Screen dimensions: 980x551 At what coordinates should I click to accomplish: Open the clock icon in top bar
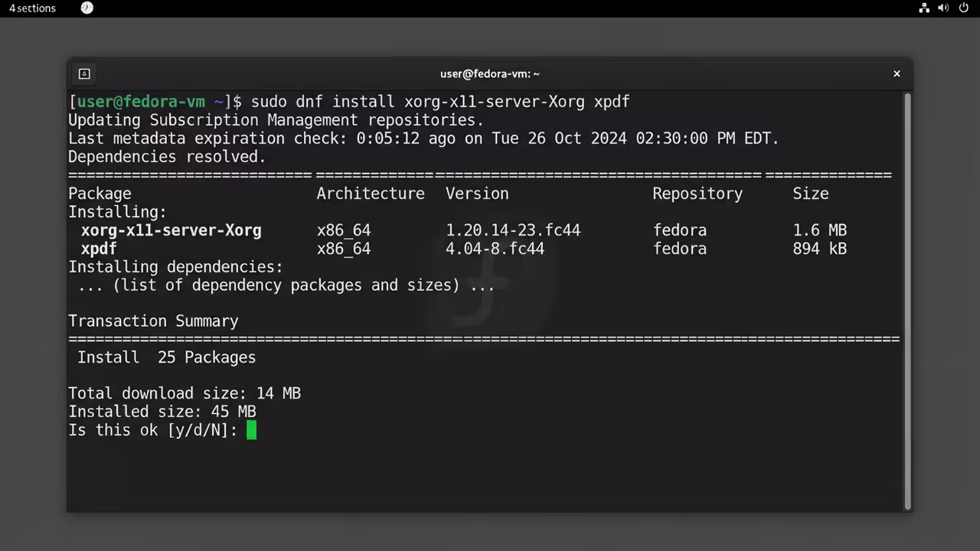point(87,8)
